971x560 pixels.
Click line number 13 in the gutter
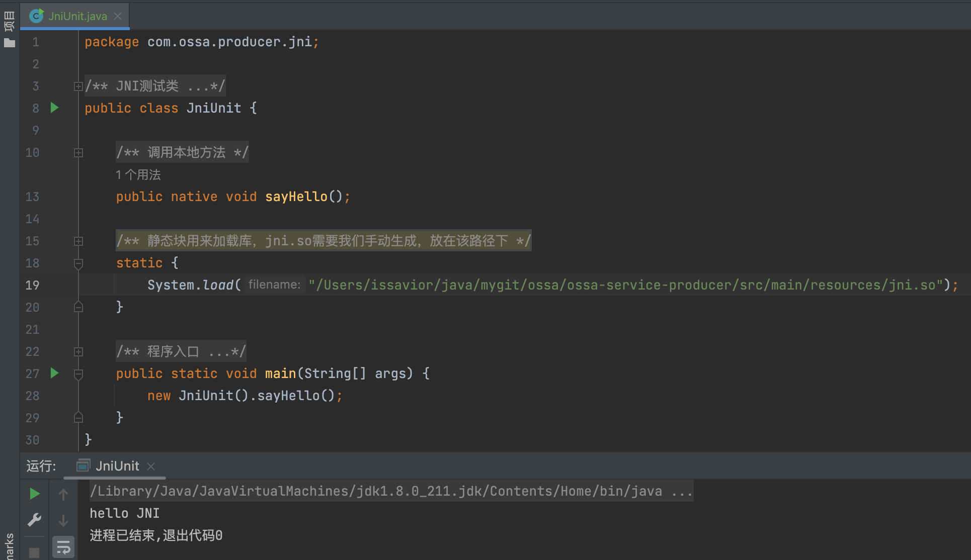[x=32, y=197]
